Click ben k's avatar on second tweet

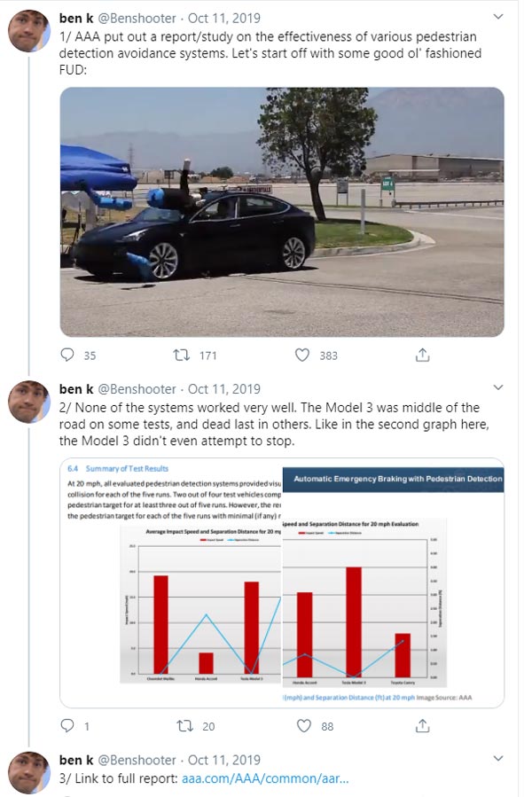point(28,402)
